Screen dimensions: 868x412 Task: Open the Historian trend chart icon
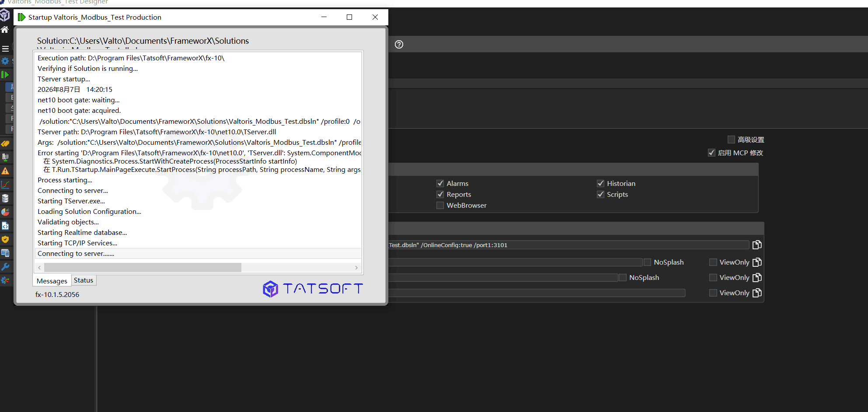coord(5,185)
